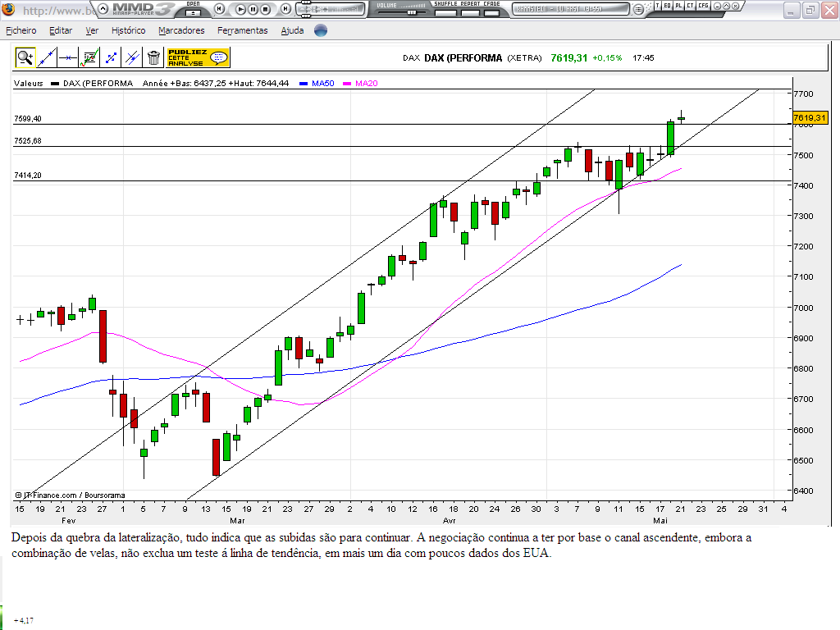The image size is (840, 630).
Task: Toggle the Winamp PL playlist window
Action: (678, 6)
